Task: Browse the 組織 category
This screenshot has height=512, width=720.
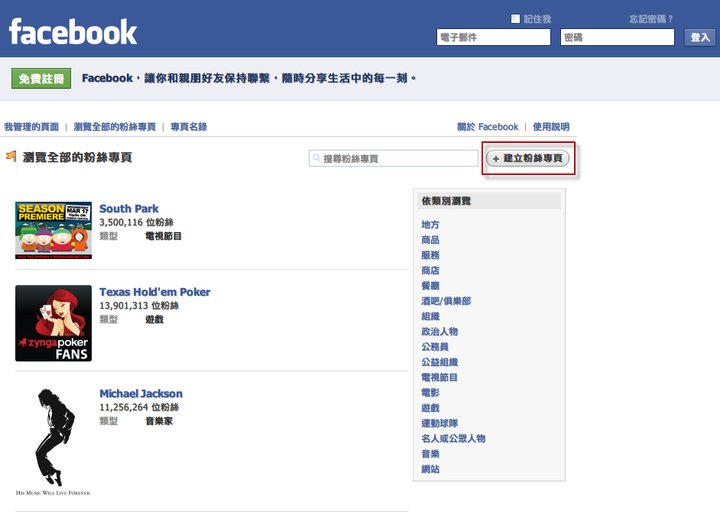Action: tap(430, 316)
